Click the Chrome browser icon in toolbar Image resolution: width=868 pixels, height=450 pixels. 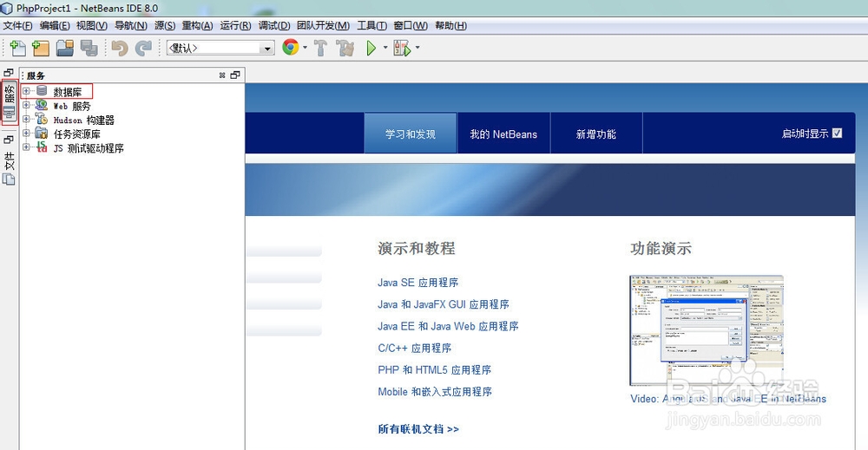click(x=291, y=48)
